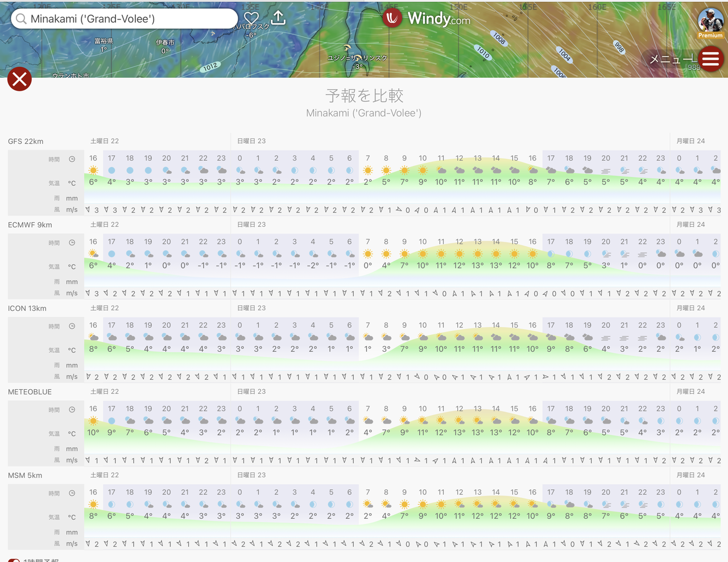Click ユジノ-サハリンスク city label on map
This screenshot has width=728, height=562.
coord(358,58)
